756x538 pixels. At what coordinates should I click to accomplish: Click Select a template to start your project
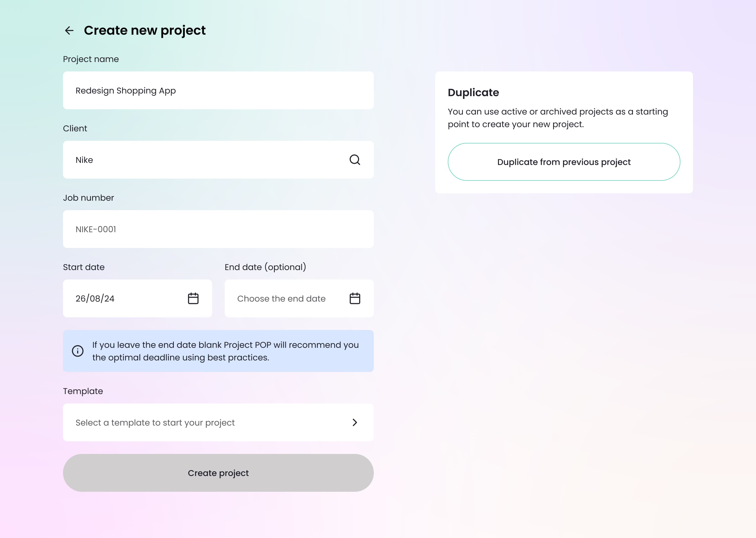click(x=155, y=422)
